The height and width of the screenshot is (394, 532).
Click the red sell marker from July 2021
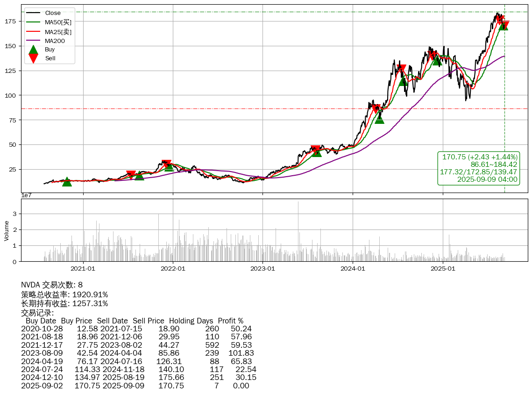[131, 175]
